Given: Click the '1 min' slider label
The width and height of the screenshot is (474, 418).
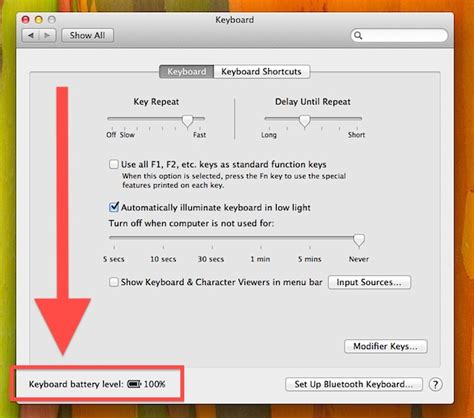Looking at the screenshot, I should pyautogui.click(x=260, y=259).
